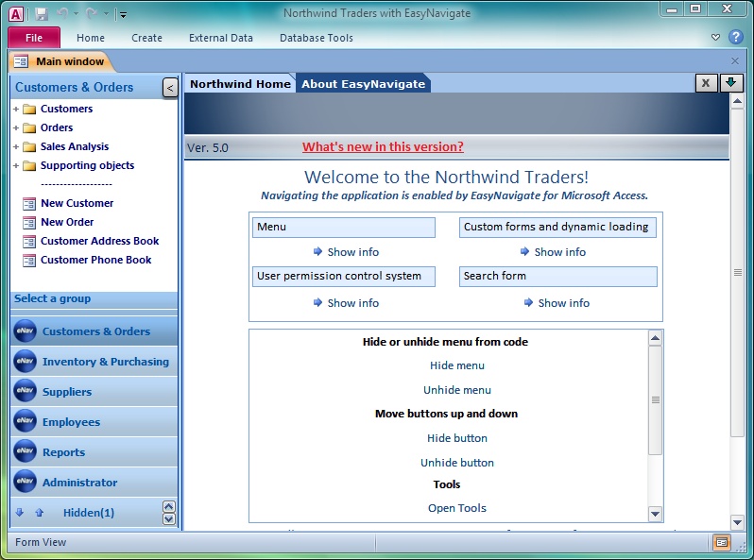Open the New Order form item
The image size is (754, 560).
tap(67, 222)
